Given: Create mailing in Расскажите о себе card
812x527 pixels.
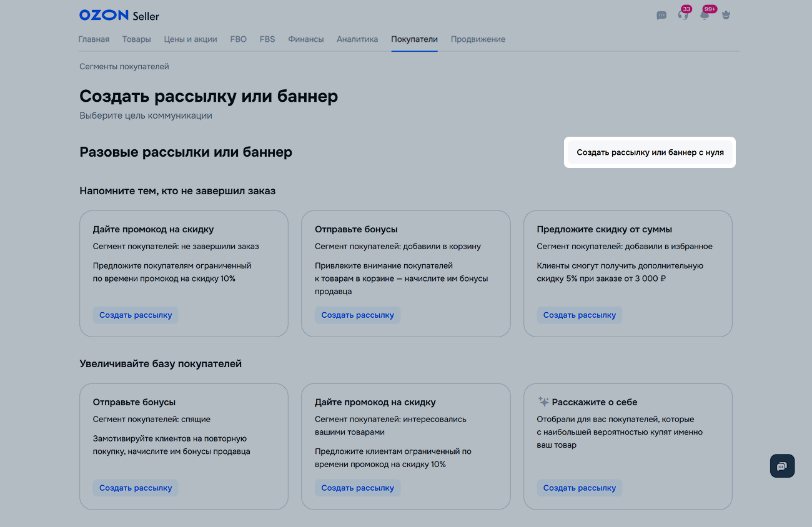Looking at the screenshot, I should 579,488.
